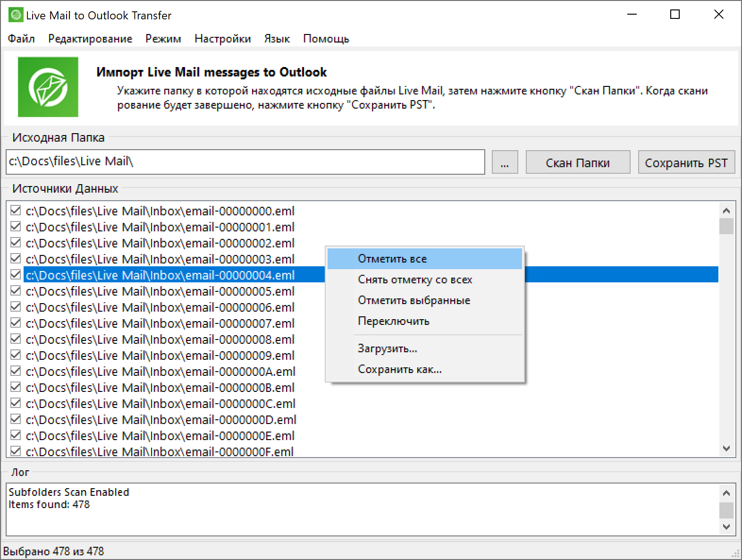Toggle email-0000000D.eml checkbox
Viewport: 742px width, 560px height.
point(16,419)
